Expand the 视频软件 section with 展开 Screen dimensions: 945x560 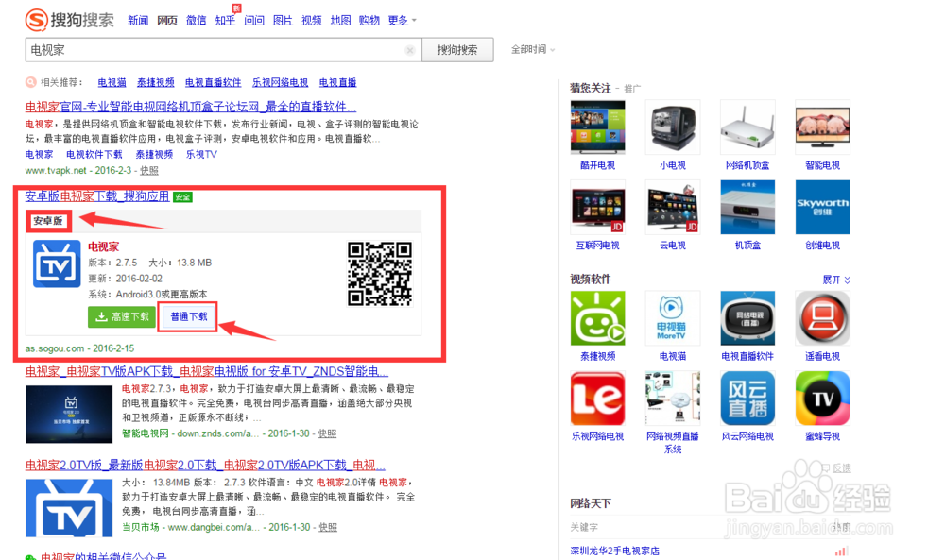(x=836, y=280)
